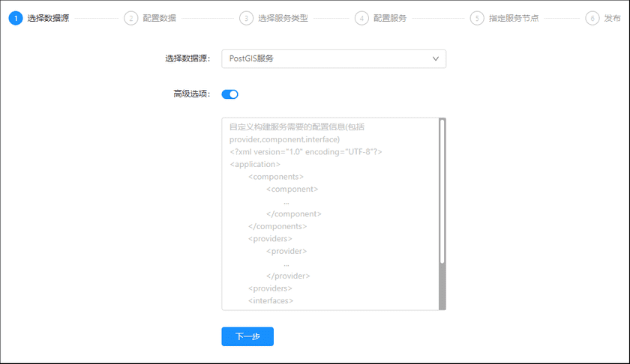Viewport: 630px width, 364px height.
Task: Go to the 配置服务 step label
Action: (390, 18)
